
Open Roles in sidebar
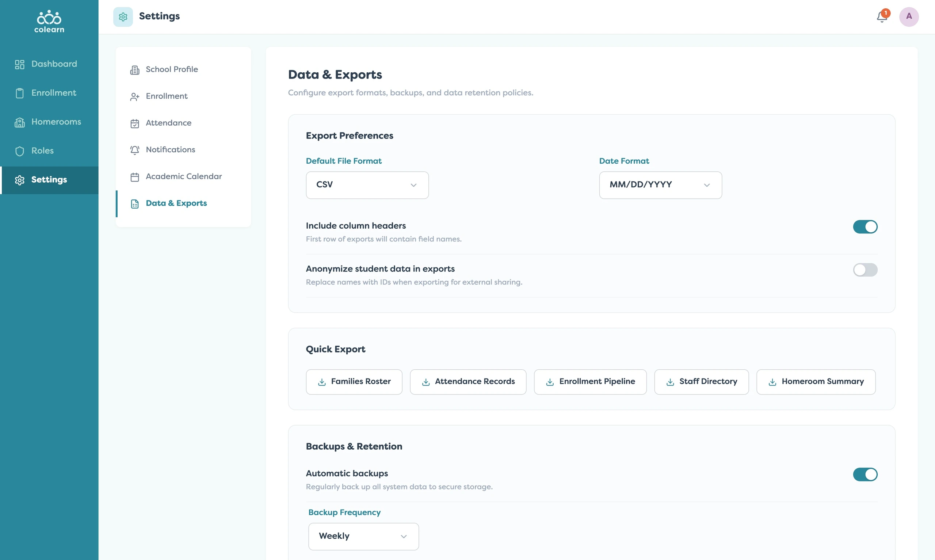(49, 151)
